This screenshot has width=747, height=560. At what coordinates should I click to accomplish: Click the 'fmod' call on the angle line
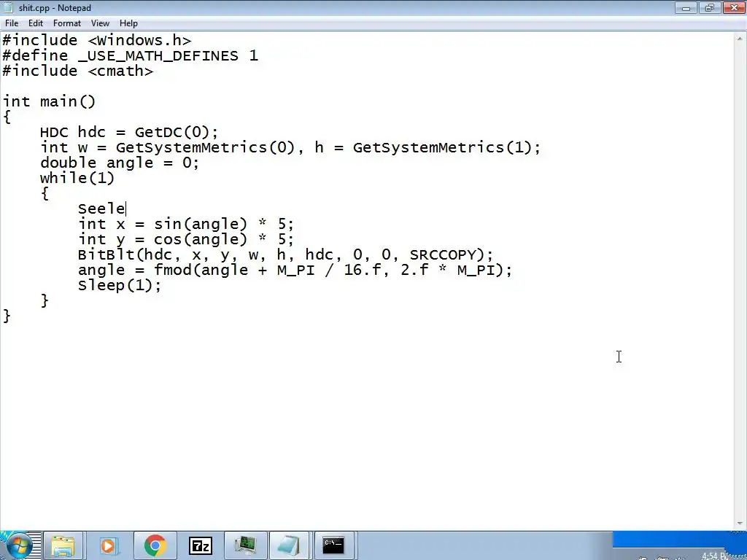tap(172, 270)
